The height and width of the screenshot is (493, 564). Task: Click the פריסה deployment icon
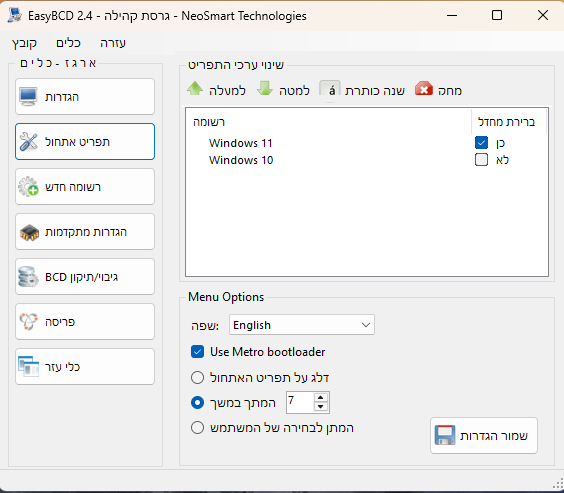pos(28,321)
